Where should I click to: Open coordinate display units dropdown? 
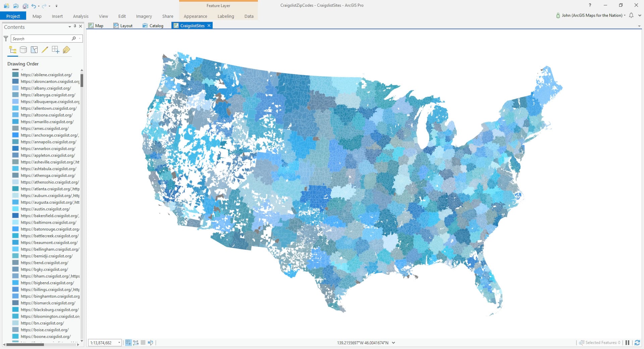pyautogui.click(x=393, y=343)
